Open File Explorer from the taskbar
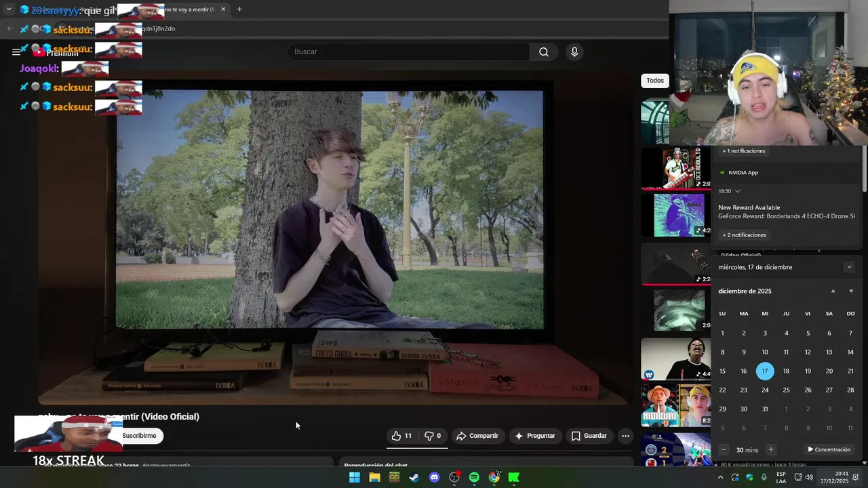868x488 pixels. point(374,477)
